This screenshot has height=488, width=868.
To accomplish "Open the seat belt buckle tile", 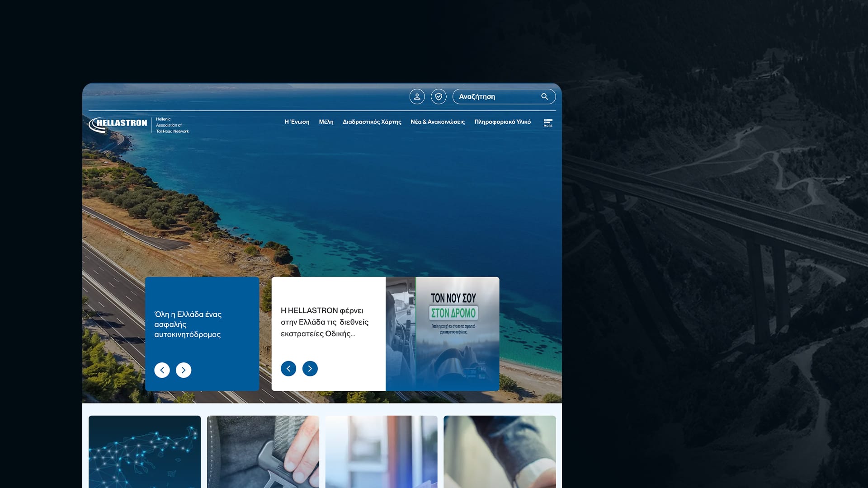I will click(263, 452).
